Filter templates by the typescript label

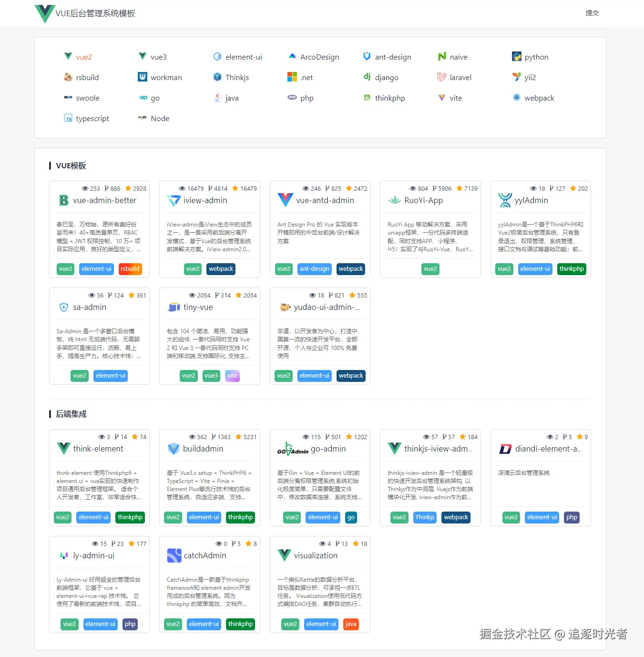(92, 118)
